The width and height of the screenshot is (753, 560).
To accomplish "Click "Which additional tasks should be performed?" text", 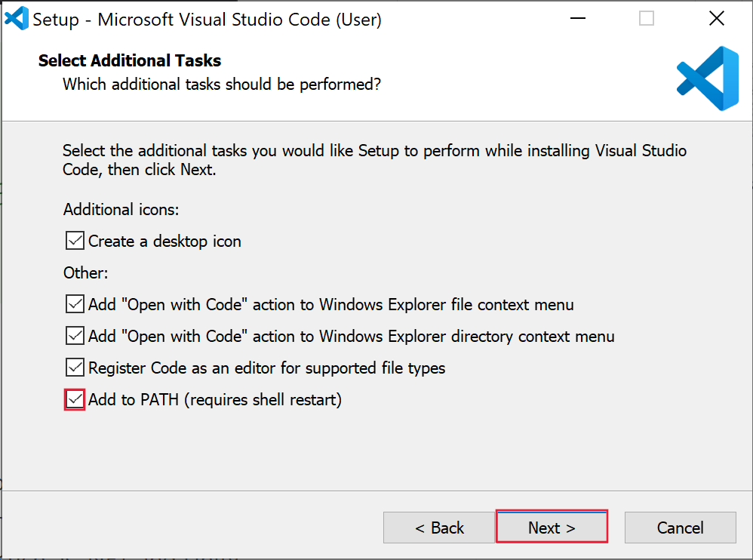I will [x=222, y=85].
